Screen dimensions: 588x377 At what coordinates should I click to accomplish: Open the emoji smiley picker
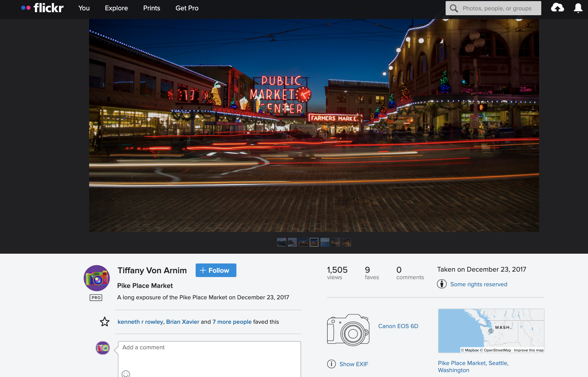coord(126,374)
